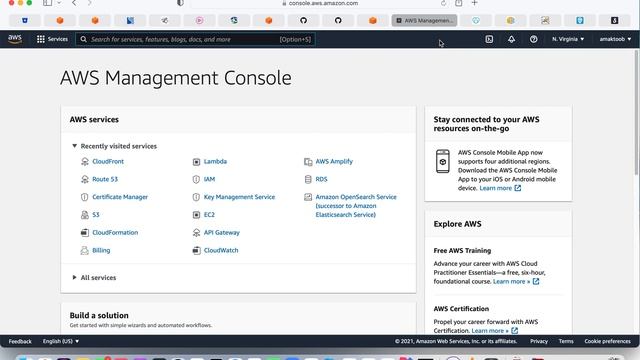Open the CloudFormation service link

tap(115, 233)
